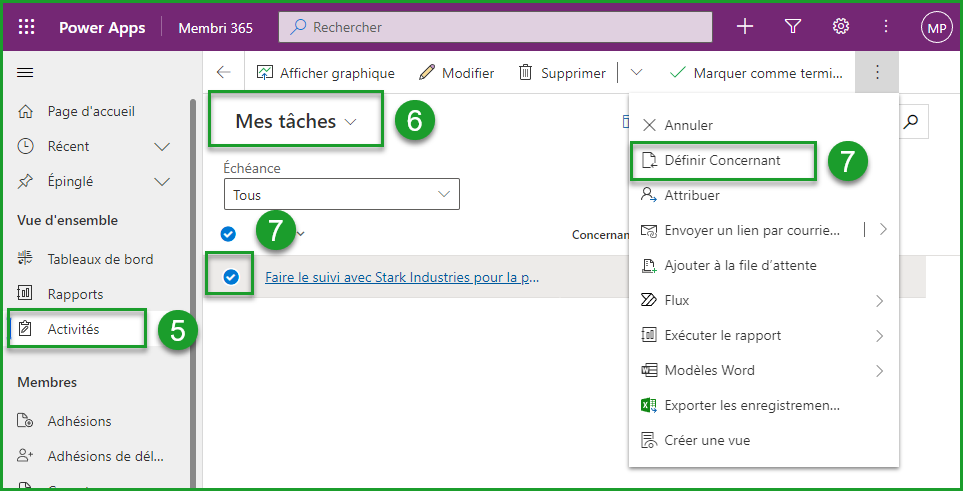963x491 pixels.
Task: Click the plus icon to create new record
Action: [745, 27]
